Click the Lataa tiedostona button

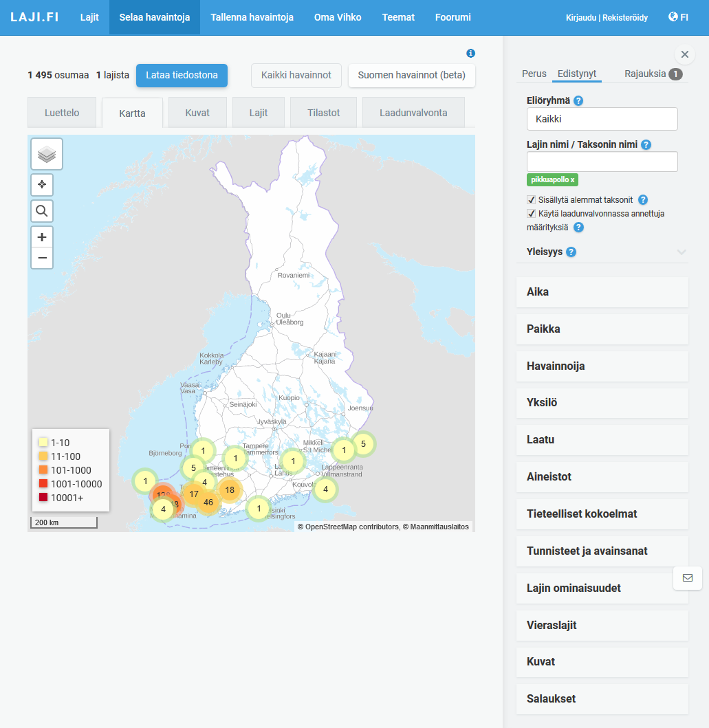pyautogui.click(x=182, y=75)
